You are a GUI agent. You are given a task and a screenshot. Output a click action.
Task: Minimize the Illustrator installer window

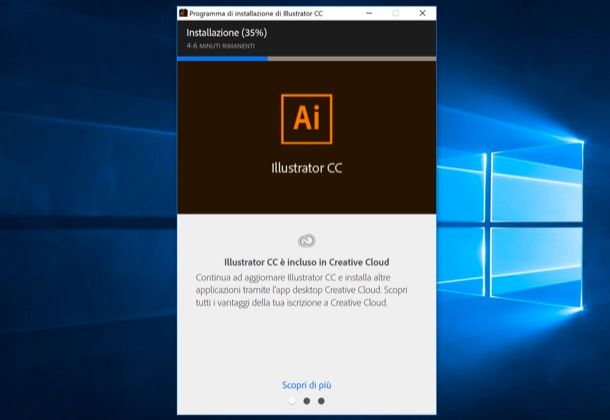[x=369, y=13]
